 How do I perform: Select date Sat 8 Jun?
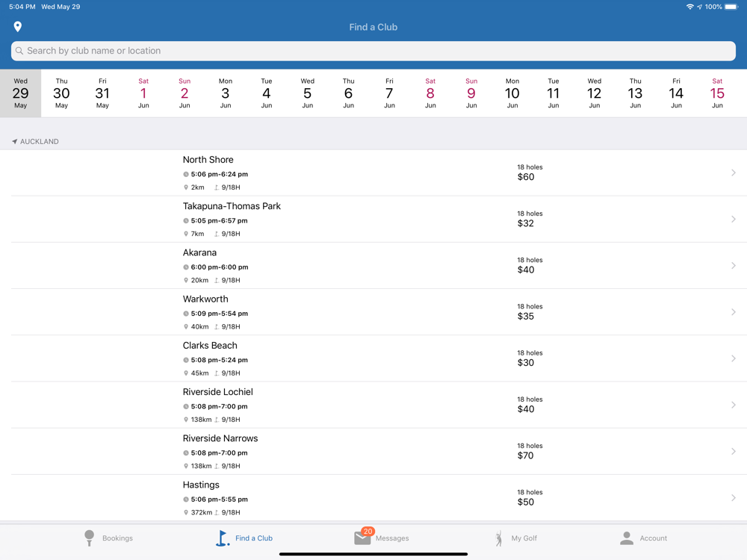(x=430, y=93)
